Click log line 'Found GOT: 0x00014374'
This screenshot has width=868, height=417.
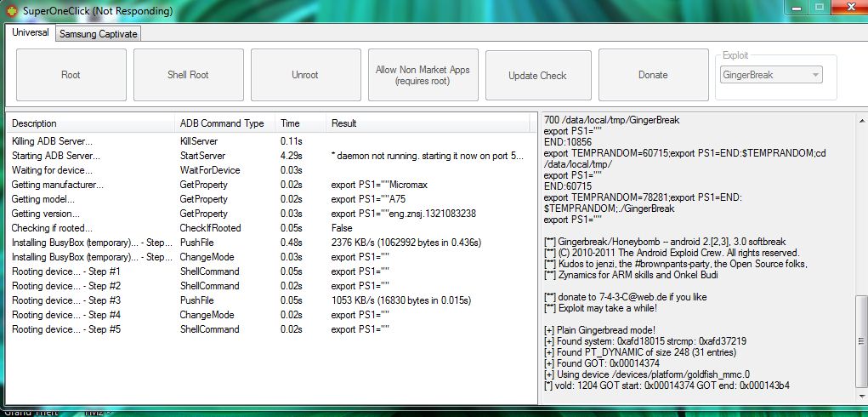600,363
